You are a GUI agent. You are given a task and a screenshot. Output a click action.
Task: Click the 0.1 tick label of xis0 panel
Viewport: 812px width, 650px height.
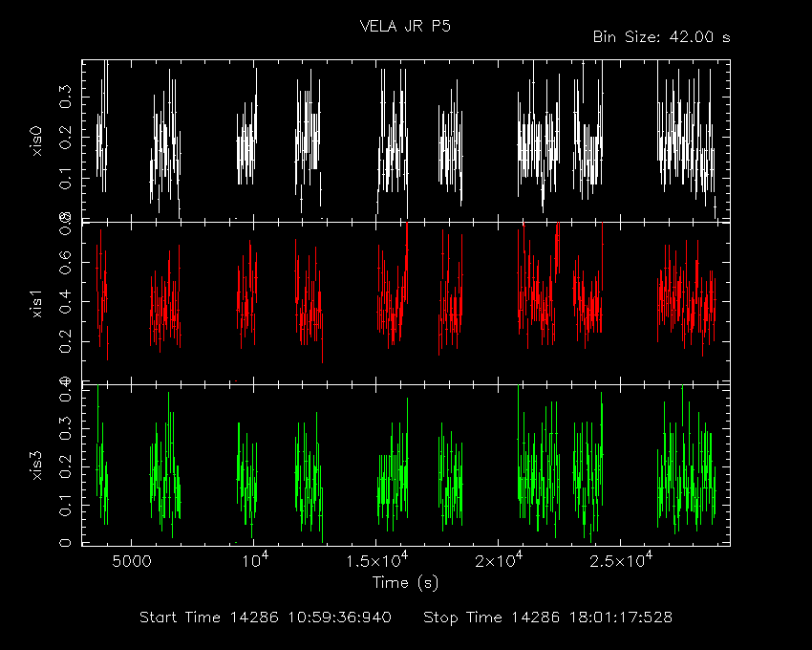click(66, 178)
